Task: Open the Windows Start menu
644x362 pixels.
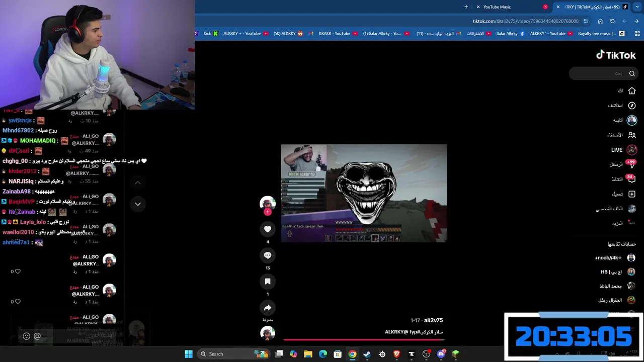Action: (189, 354)
